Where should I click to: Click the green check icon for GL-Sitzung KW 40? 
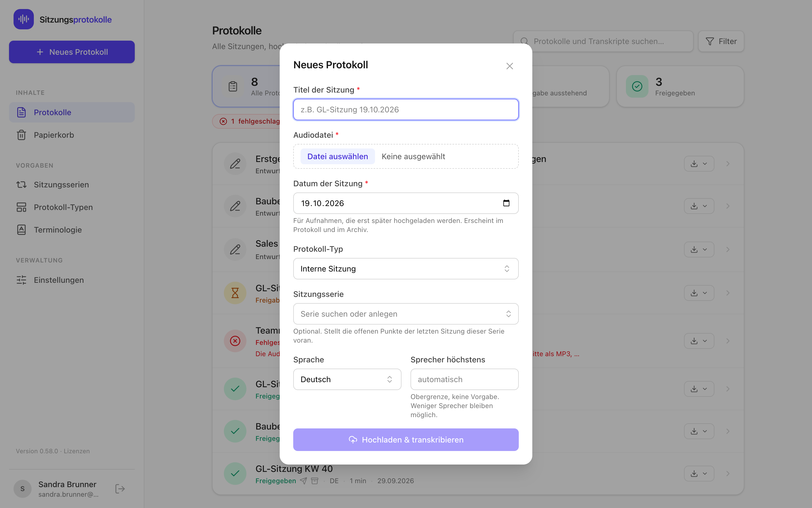click(x=235, y=473)
